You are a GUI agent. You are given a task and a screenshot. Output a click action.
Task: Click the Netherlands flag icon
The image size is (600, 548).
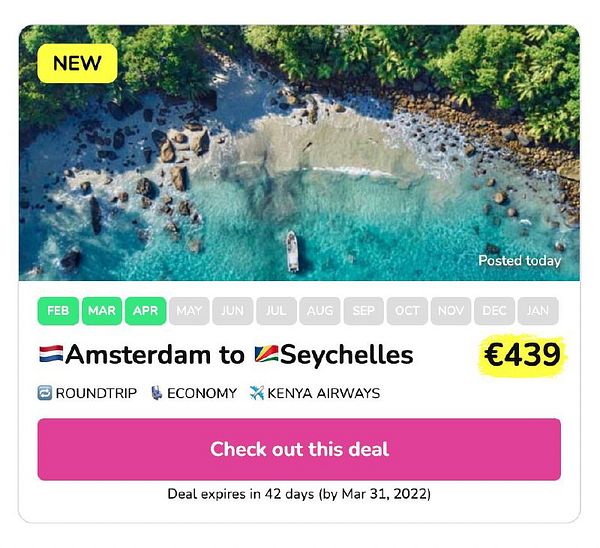(51, 355)
